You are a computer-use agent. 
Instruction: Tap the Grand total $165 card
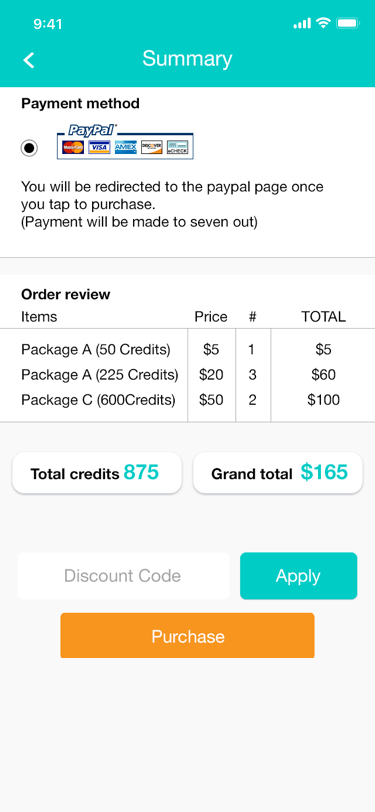pos(278,473)
